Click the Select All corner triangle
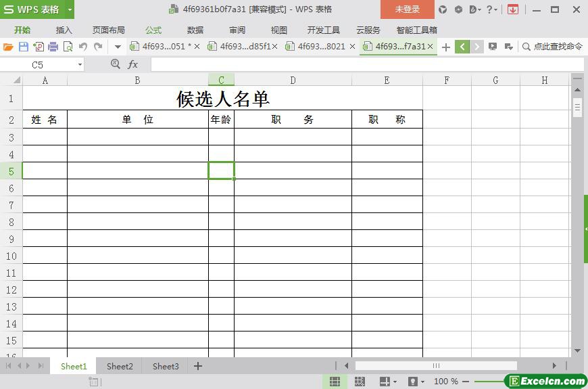Screen dimensions: 588x389 click(16, 80)
